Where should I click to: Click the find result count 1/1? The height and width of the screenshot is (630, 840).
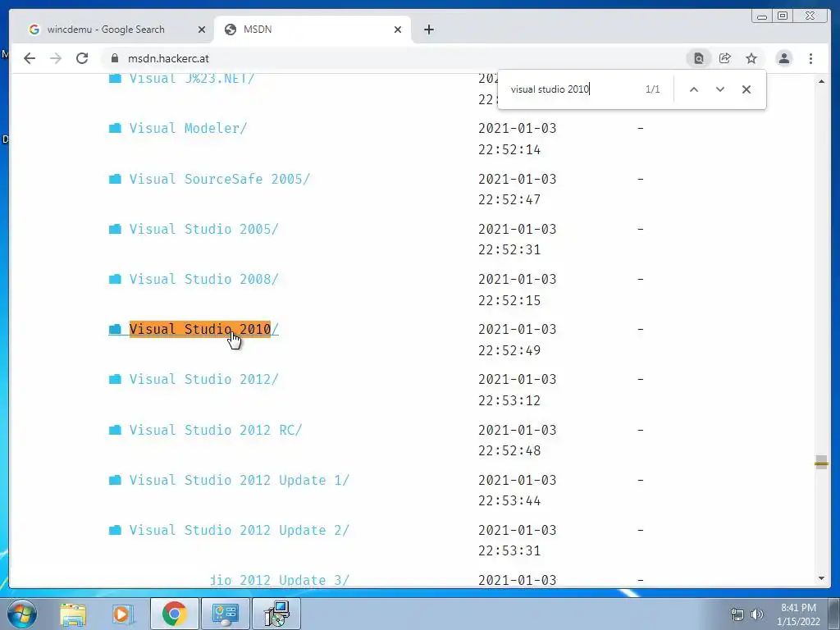tap(652, 89)
